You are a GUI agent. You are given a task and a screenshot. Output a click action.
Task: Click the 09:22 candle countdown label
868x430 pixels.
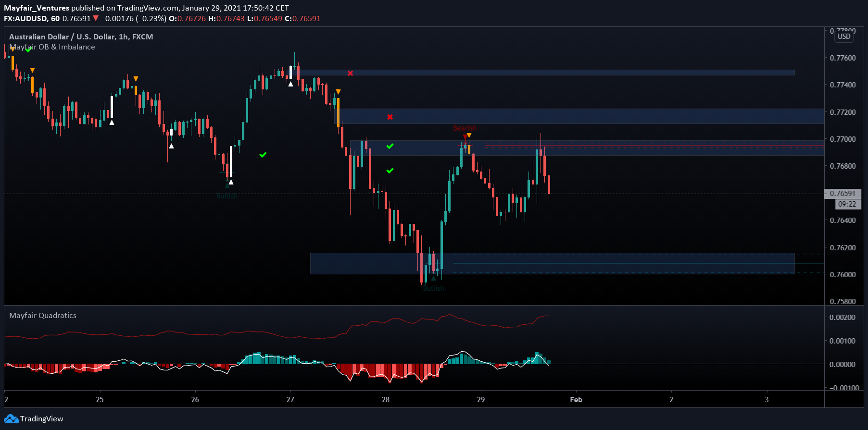click(x=847, y=204)
